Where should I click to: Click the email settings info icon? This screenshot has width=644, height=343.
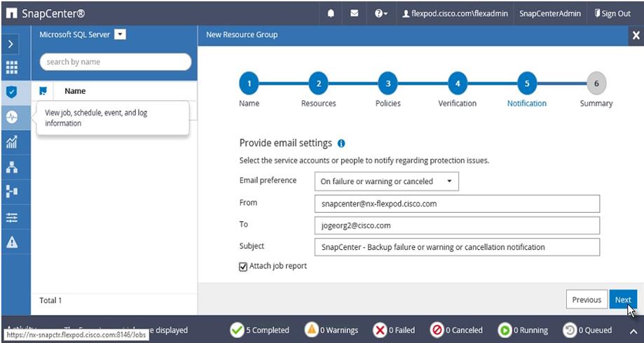tap(341, 143)
